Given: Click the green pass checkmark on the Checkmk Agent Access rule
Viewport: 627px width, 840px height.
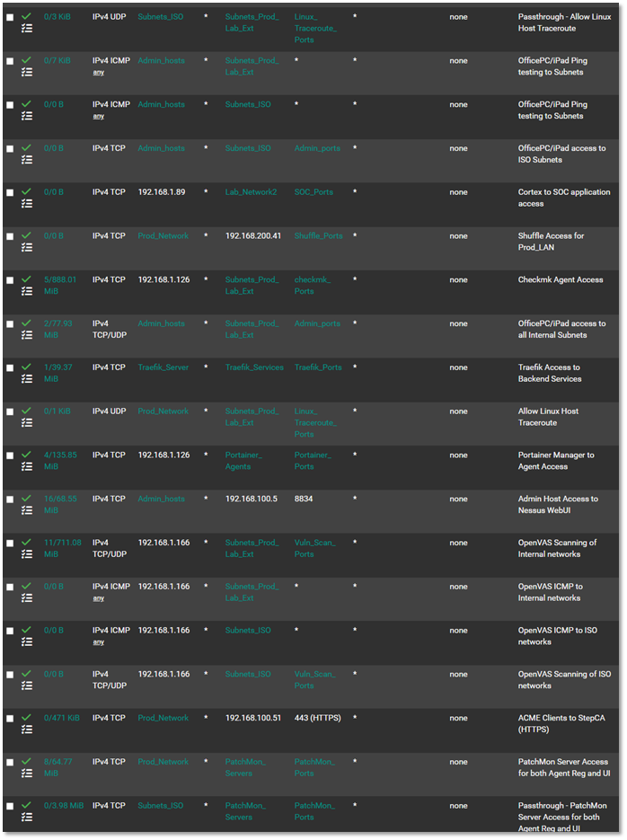Looking at the screenshot, I should 26,279.
